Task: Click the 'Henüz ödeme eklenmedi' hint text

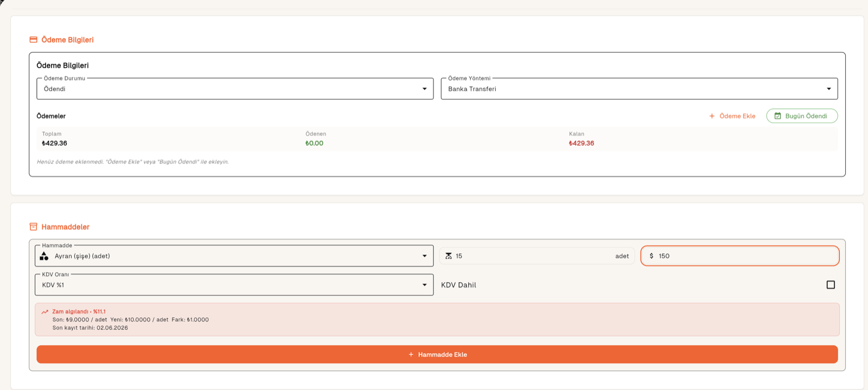Action: coord(133,162)
